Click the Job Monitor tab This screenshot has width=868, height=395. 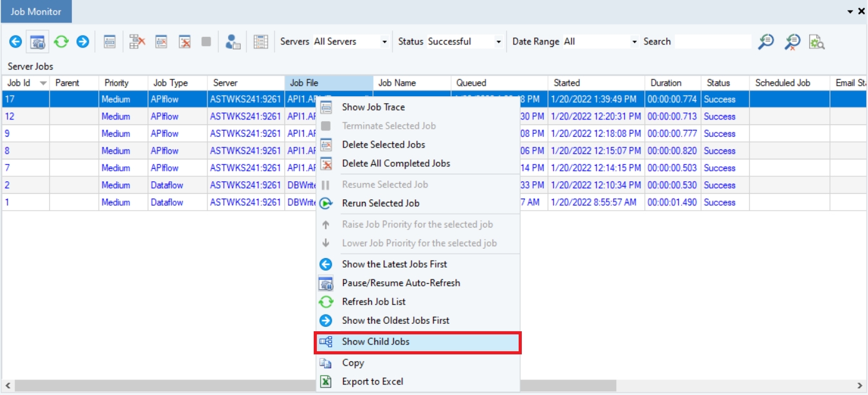point(36,11)
